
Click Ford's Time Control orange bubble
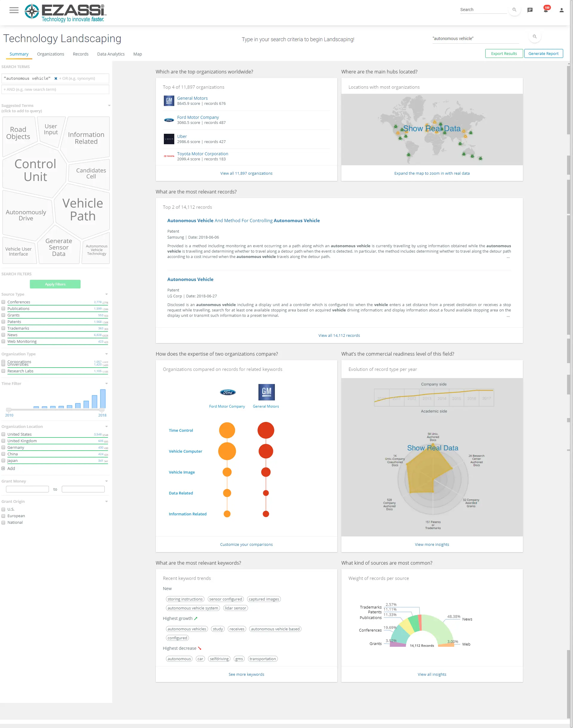tap(227, 430)
